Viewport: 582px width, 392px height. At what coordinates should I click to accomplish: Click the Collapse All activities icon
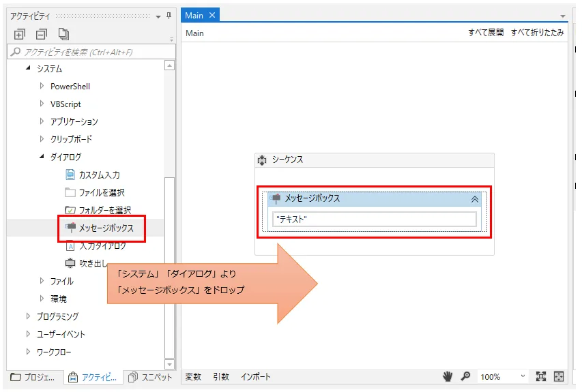(x=41, y=35)
